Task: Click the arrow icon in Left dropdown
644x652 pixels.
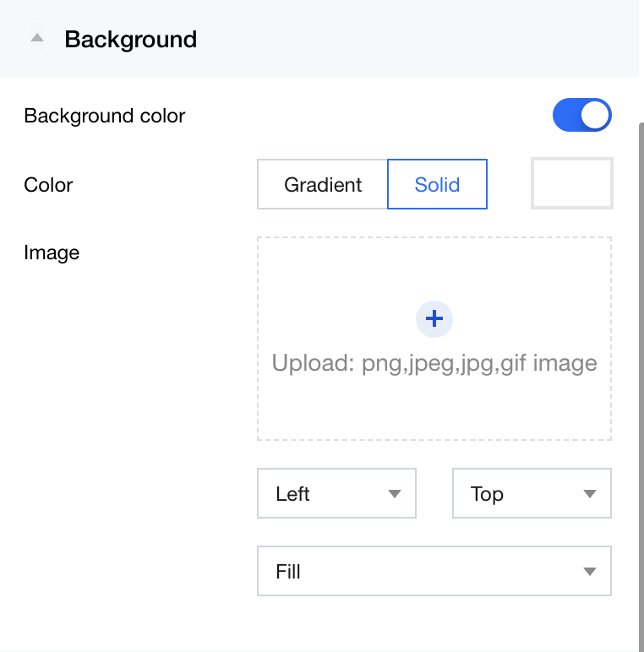Action: point(394,494)
